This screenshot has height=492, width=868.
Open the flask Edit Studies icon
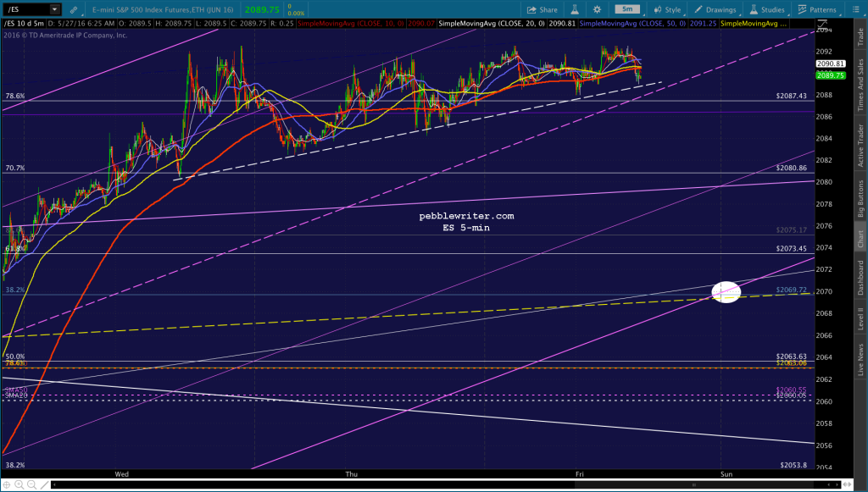[575, 9]
